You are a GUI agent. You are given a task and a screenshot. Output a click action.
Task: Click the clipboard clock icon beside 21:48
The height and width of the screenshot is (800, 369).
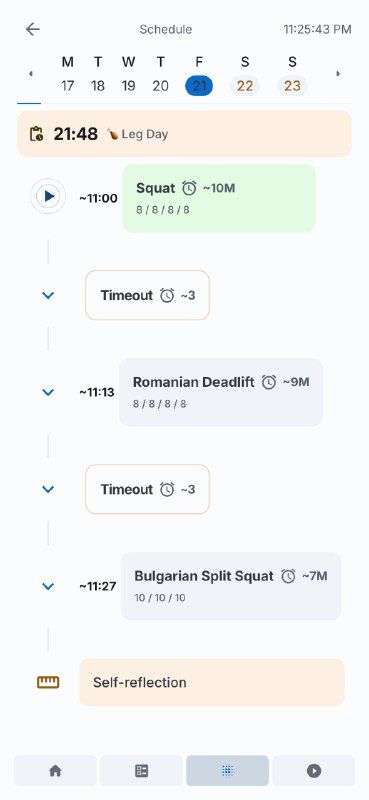(36, 134)
